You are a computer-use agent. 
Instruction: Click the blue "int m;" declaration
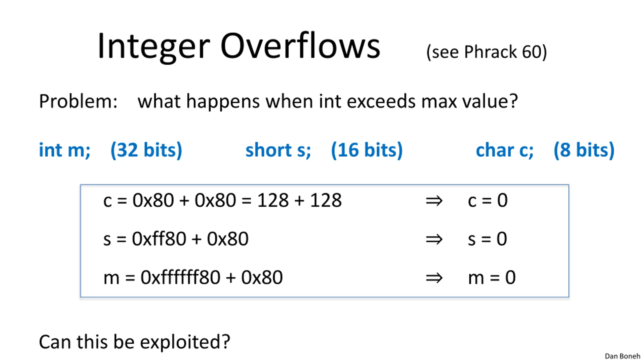65,150
